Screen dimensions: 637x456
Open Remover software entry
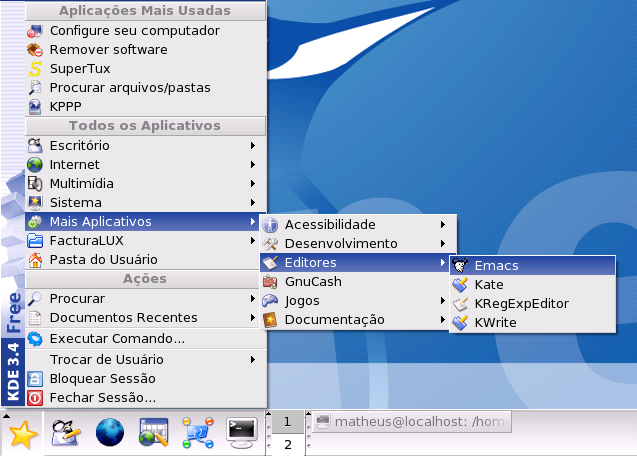click(145, 50)
